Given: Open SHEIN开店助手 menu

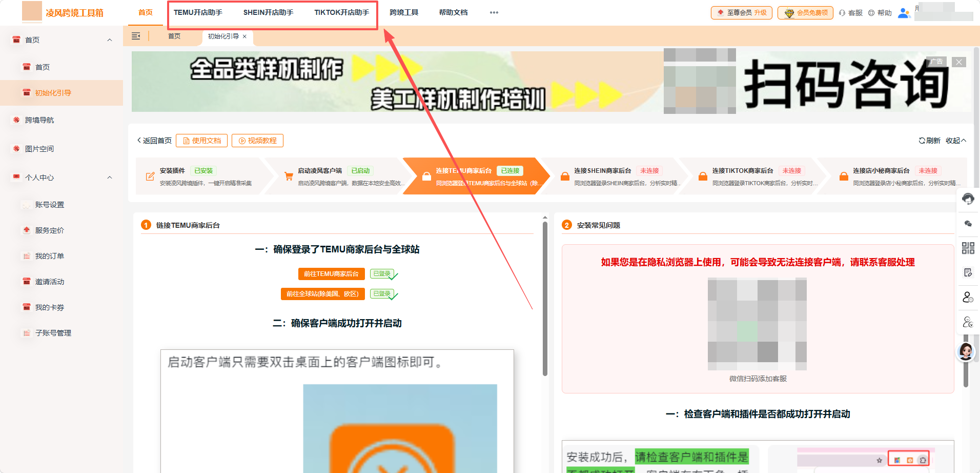Looking at the screenshot, I should pos(268,12).
